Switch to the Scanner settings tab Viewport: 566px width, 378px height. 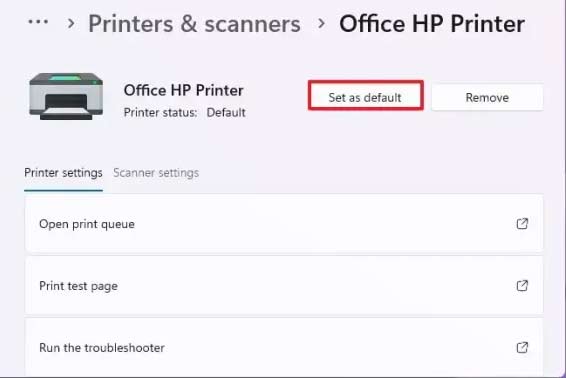(x=156, y=173)
